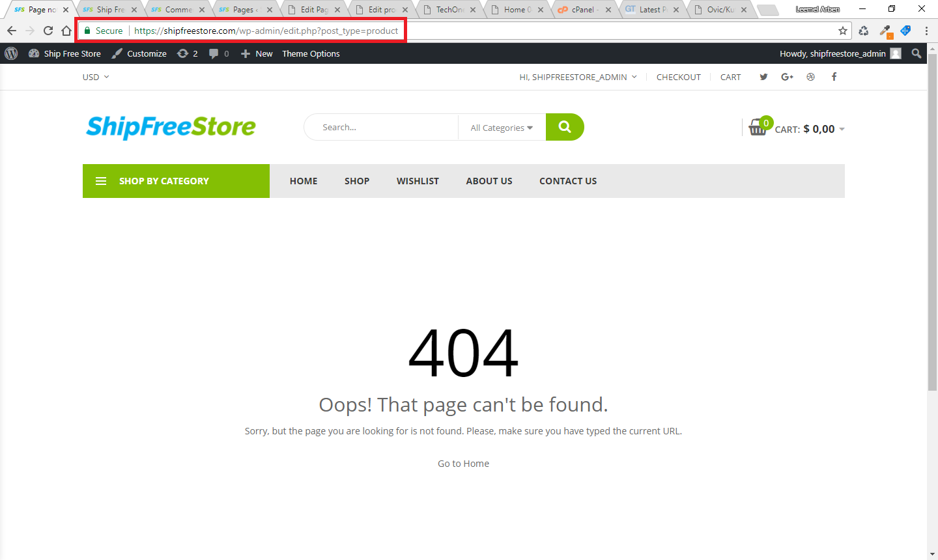Click the green search button
Image resolution: width=938 pixels, height=560 pixels.
(565, 127)
